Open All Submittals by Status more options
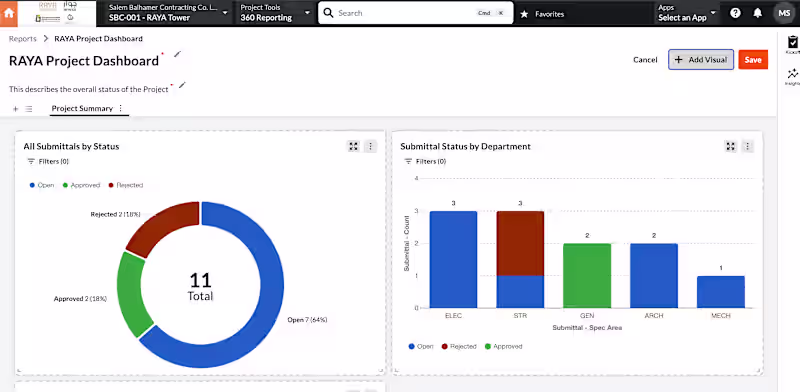The image size is (800, 392). [370, 146]
